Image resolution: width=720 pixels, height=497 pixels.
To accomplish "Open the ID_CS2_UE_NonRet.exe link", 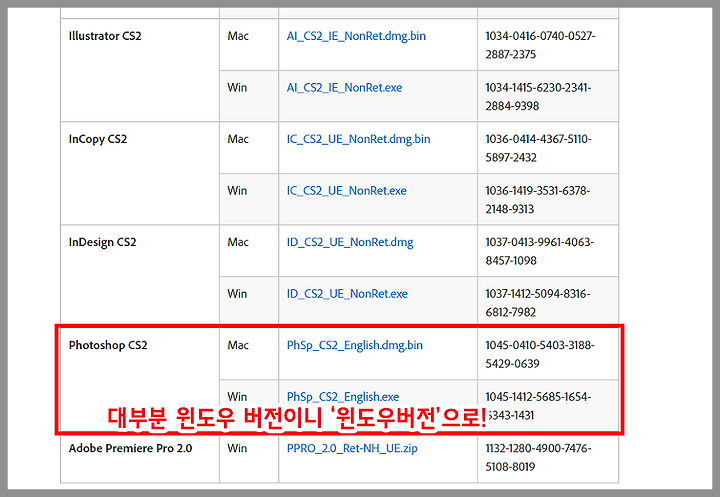I will pos(347,294).
